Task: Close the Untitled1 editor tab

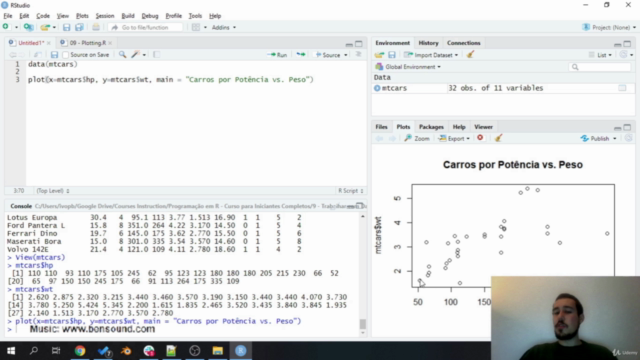Action: tap(49, 43)
